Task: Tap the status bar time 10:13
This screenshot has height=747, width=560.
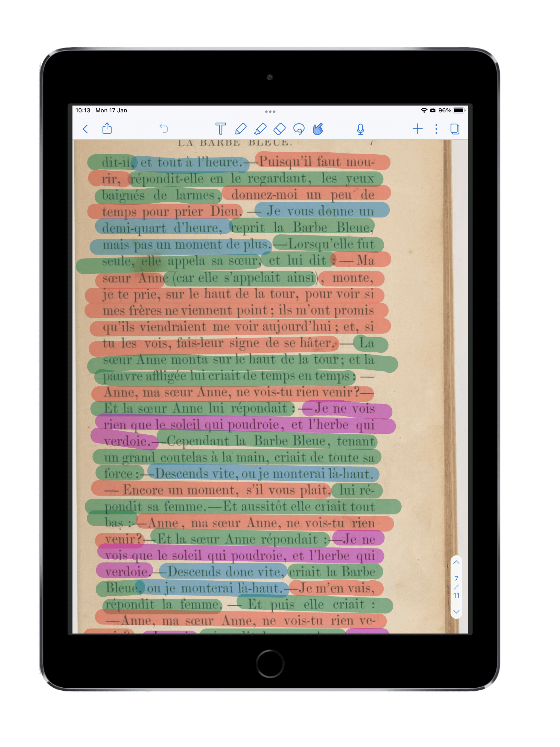Action: click(83, 110)
